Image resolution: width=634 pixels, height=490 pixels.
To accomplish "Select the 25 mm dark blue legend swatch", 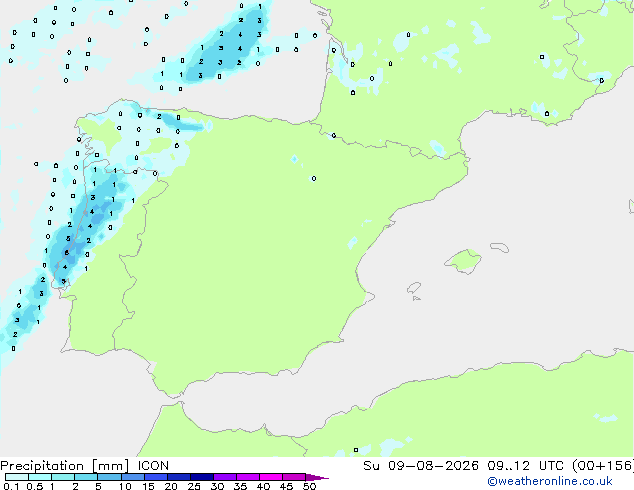I will click(201, 477).
